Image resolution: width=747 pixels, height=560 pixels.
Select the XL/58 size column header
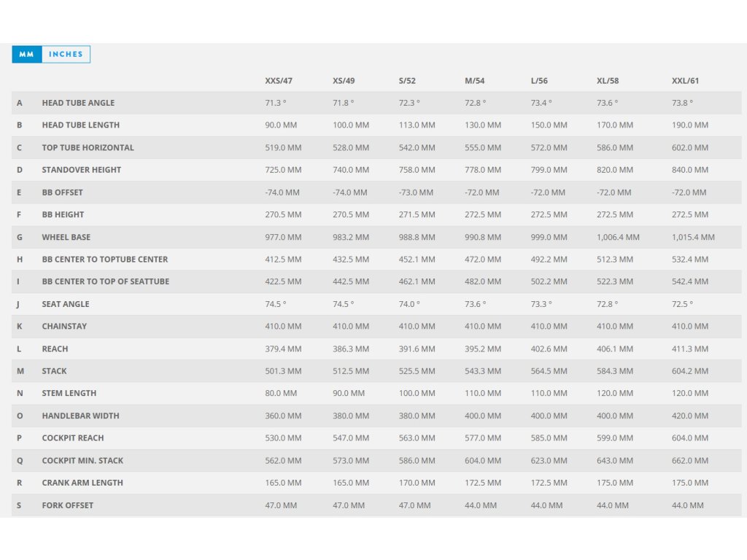click(x=608, y=81)
